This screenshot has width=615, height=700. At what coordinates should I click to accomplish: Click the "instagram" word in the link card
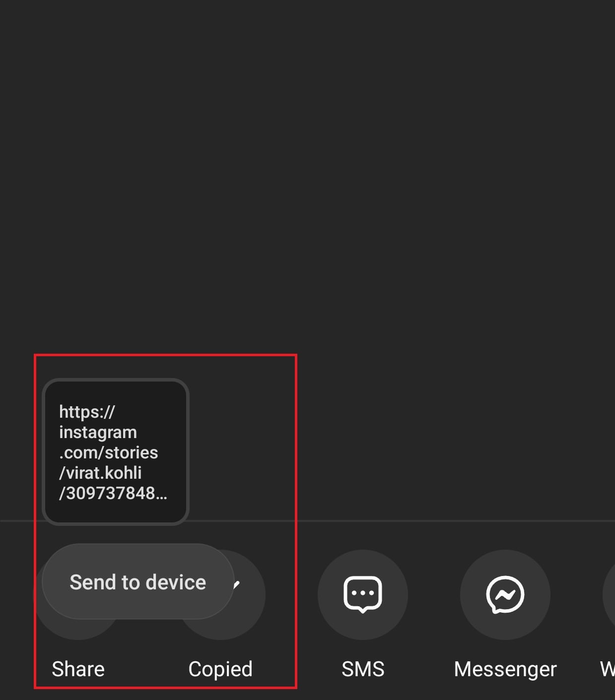pyautogui.click(x=98, y=433)
